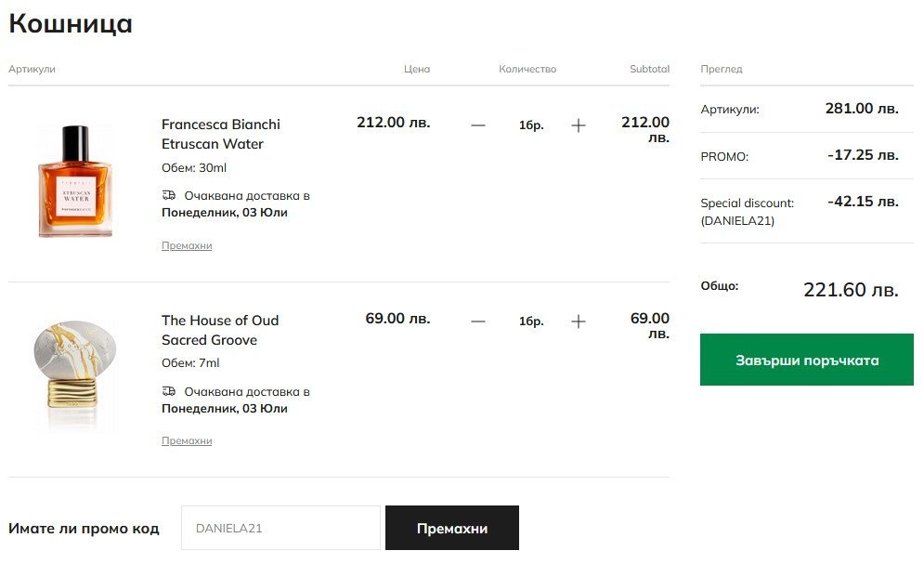
Task: Decrease quantity of Francesca Bianchi Etruscan Water
Action: pyautogui.click(x=478, y=125)
